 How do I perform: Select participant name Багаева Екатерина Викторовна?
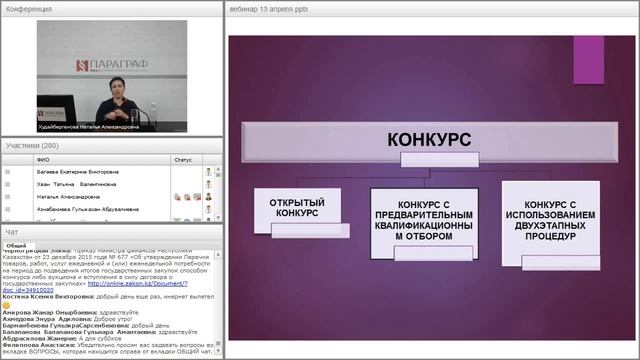78,172
